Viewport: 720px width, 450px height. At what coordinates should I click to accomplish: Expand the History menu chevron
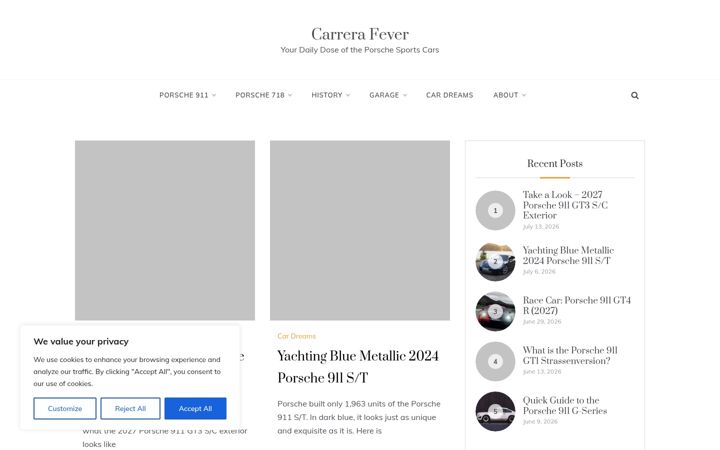[348, 96]
